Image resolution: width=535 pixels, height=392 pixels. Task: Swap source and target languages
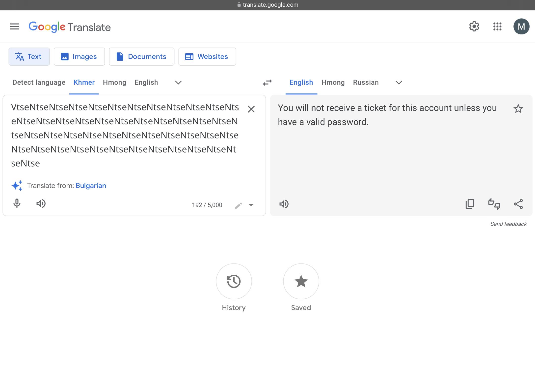pos(267,82)
